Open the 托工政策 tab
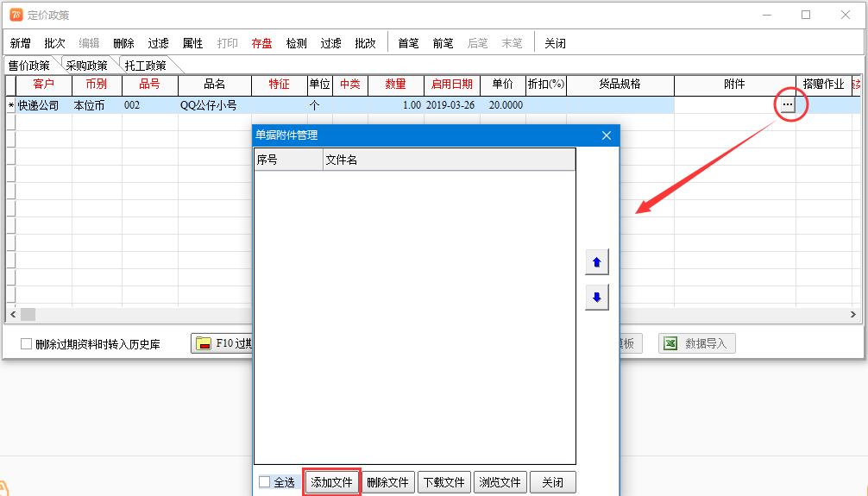 click(145, 66)
